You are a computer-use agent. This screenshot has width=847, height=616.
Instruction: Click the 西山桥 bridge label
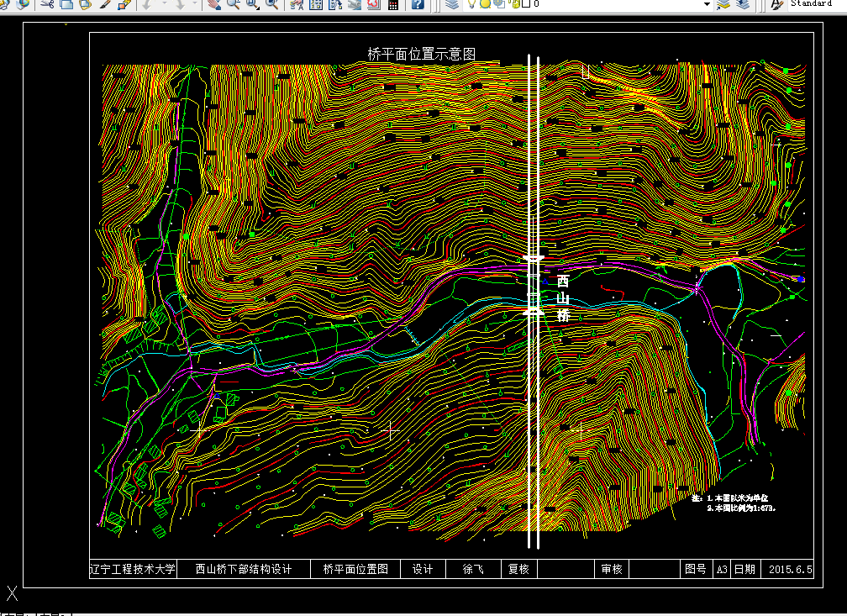(x=563, y=297)
